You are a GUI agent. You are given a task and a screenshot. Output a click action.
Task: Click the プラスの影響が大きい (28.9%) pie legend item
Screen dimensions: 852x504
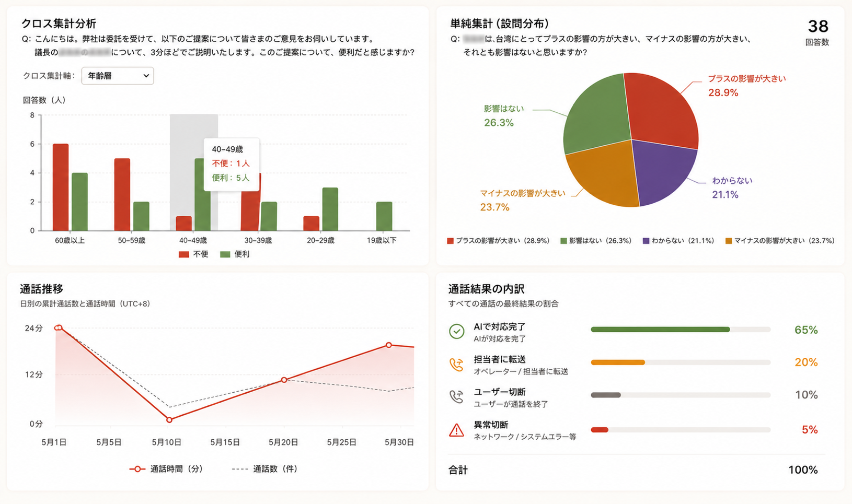[x=498, y=241]
